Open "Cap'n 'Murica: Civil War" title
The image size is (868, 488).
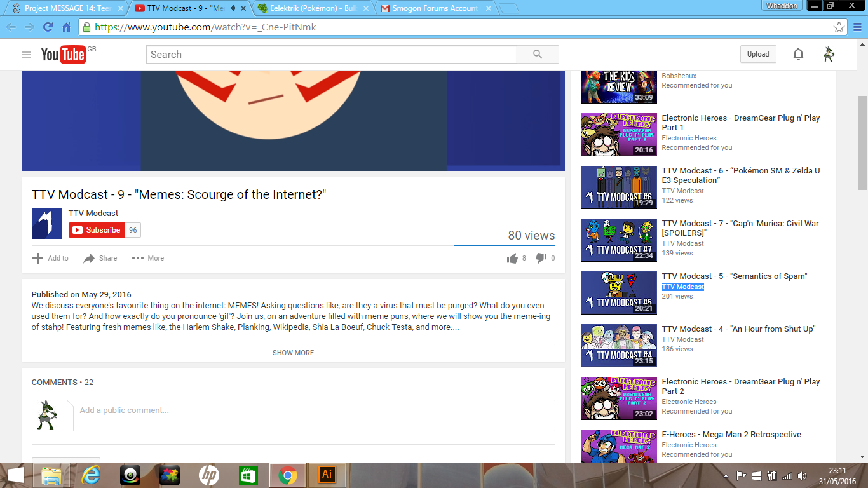coord(740,228)
